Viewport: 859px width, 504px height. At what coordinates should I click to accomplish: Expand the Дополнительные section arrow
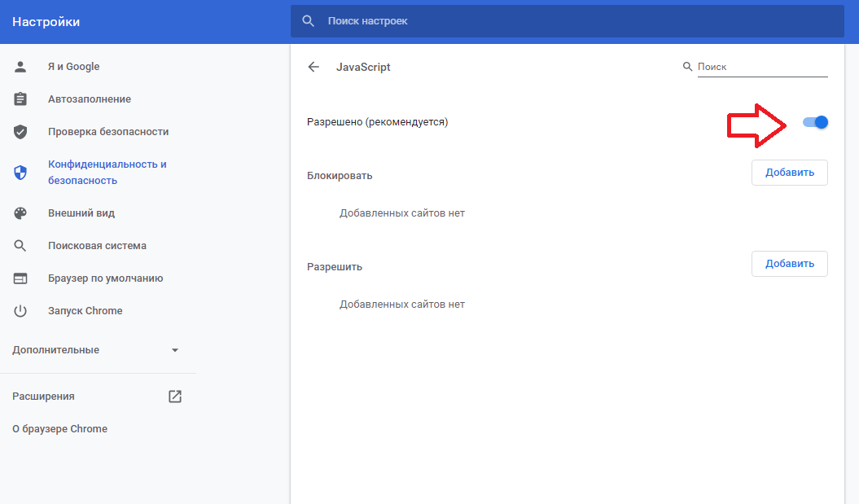pyautogui.click(x=174, y=350)
